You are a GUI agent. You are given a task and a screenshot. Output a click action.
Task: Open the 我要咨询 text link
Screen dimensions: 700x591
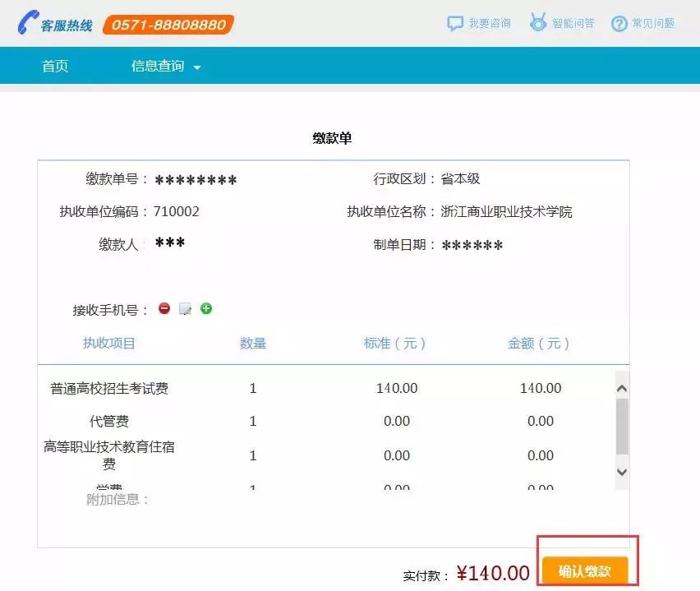(490, 24)
